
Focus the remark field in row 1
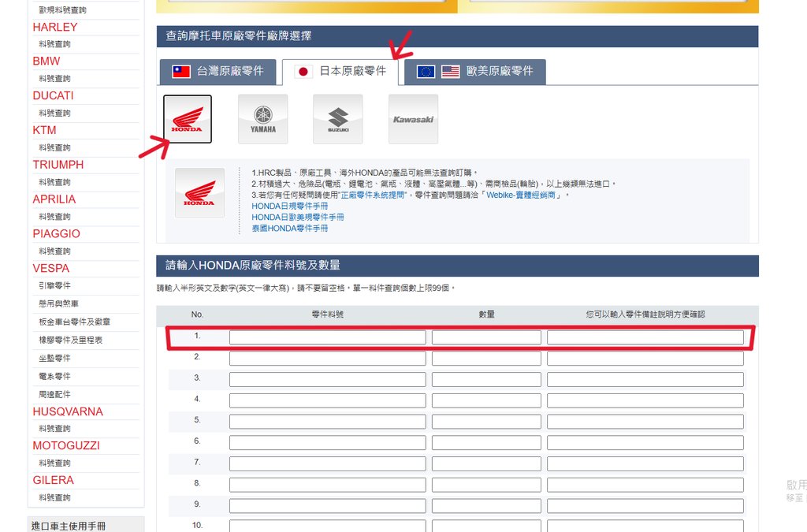click(645, 337)
